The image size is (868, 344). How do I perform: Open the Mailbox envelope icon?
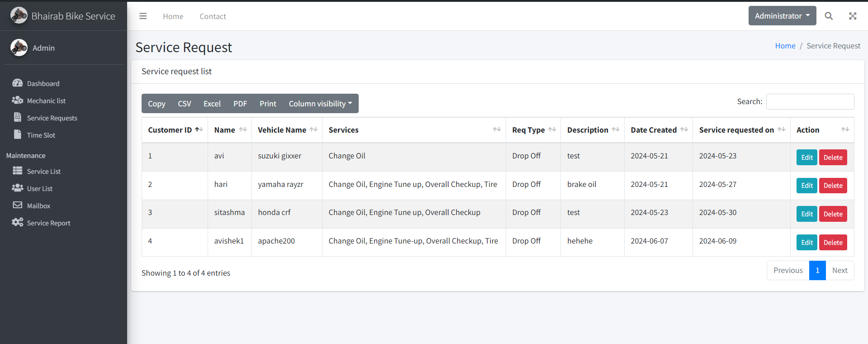point(18,205)
